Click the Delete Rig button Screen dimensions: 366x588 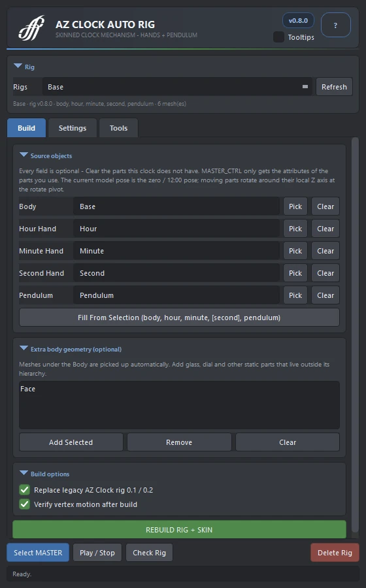(x=335, y=552)
